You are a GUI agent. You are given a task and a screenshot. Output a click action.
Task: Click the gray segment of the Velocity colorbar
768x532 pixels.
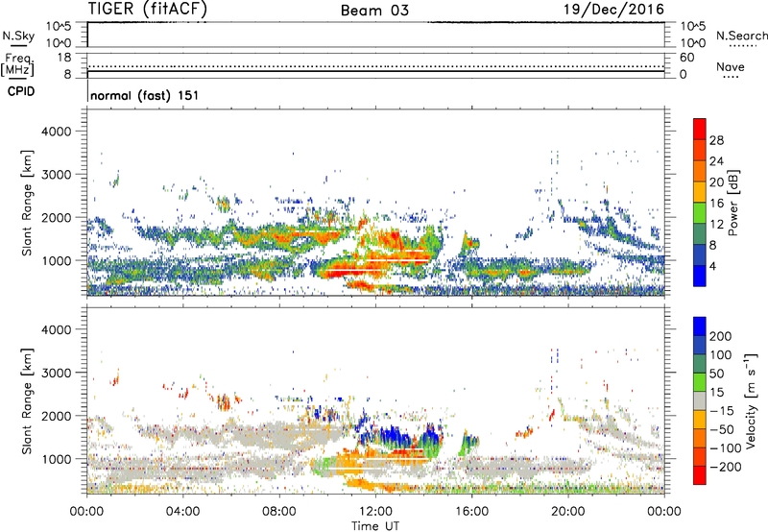pos(700,400)
